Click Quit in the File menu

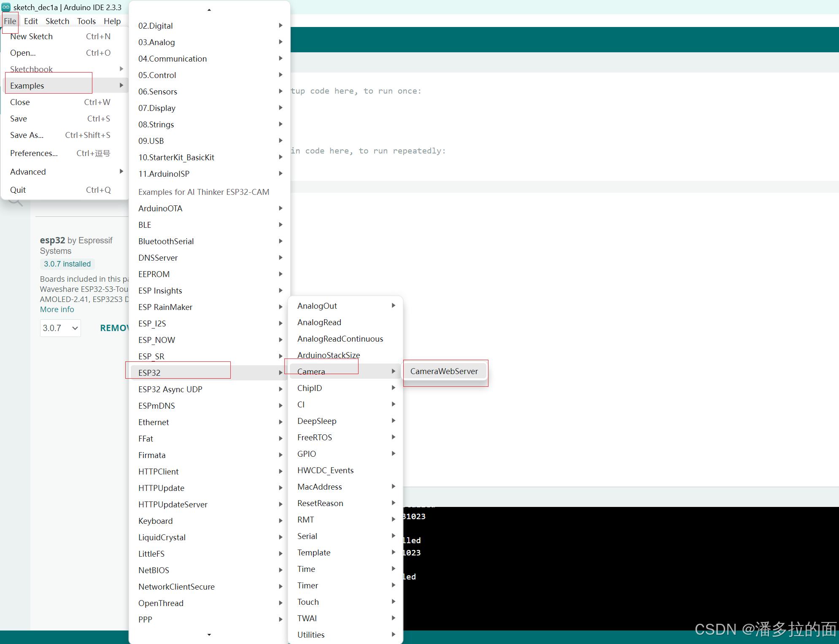click(18, 190)
